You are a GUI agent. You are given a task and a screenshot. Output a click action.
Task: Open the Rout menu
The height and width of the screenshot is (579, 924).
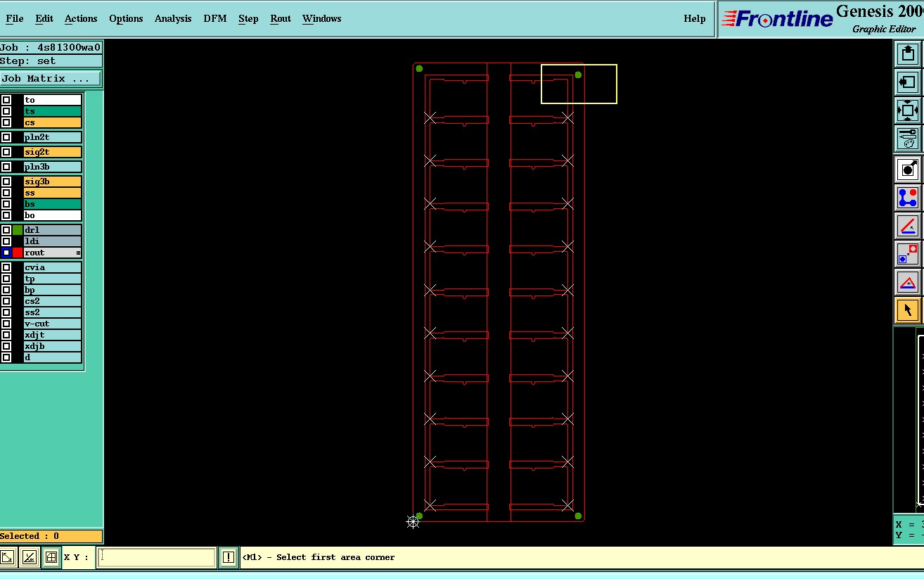click(281, 18)
